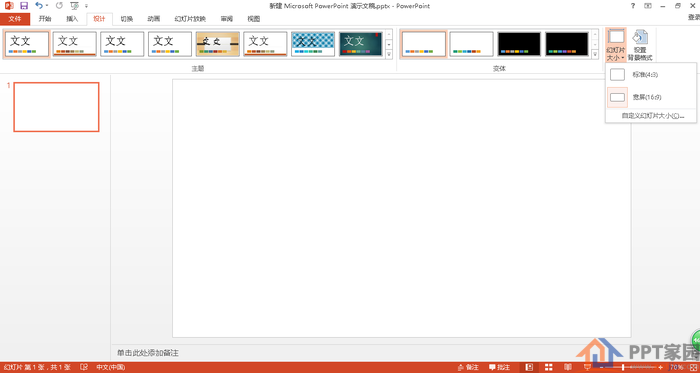Screen dimensions: 700x373
Task: Open the undo history dropdown arrow
Action: click(x=47, y=6)
